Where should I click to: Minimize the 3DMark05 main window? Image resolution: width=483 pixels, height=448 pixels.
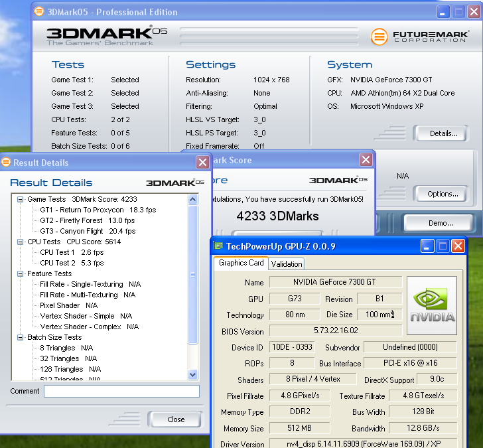443,12
